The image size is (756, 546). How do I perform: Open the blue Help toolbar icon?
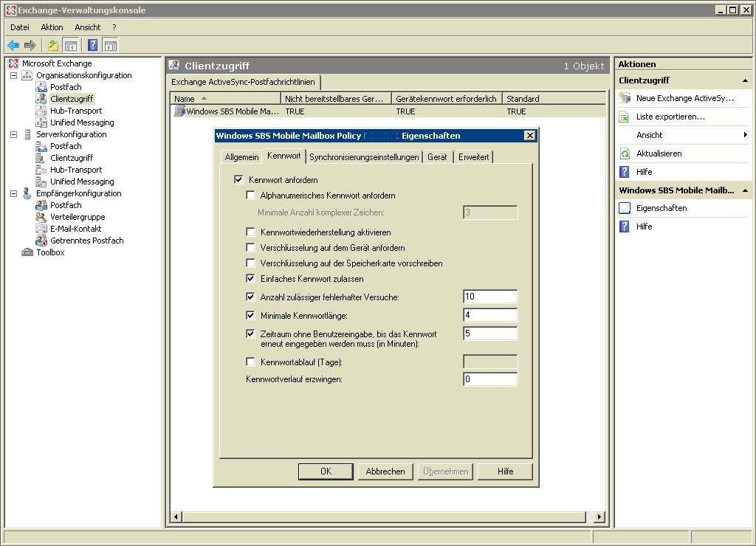[92, 45]
